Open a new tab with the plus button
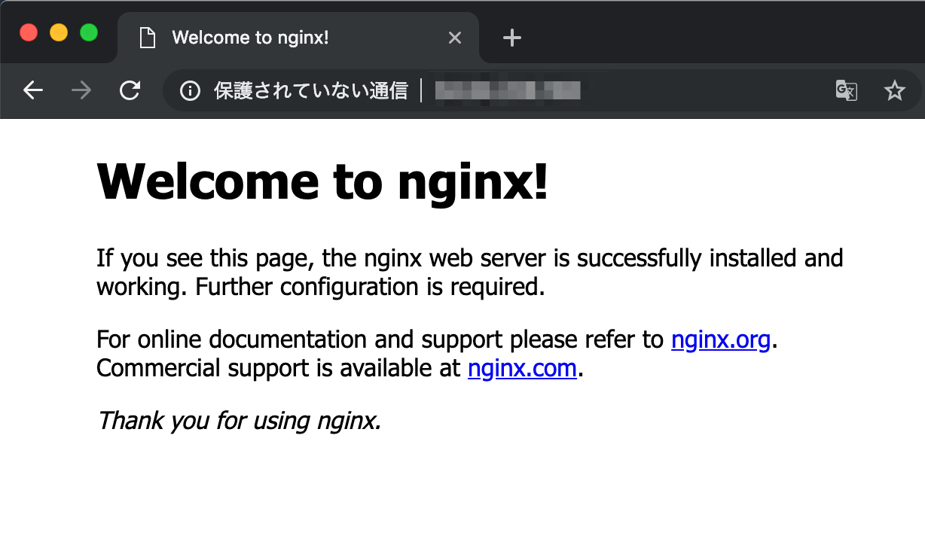 click(x=512, y=38)
